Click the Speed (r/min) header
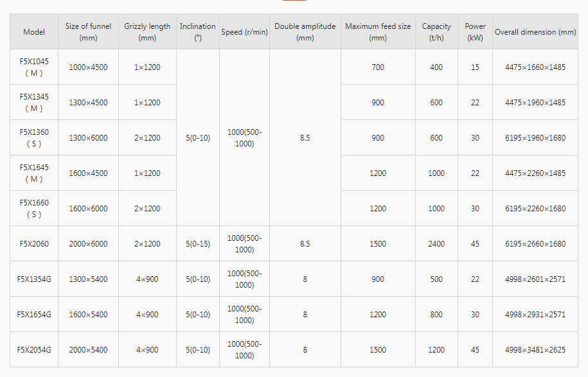 click(x=244, y=32)
